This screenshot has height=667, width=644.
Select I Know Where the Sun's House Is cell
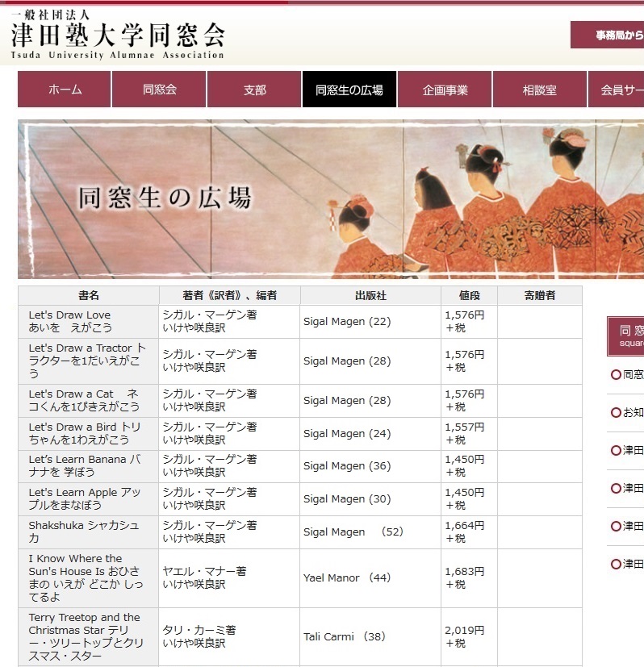(x=89, y=578)
